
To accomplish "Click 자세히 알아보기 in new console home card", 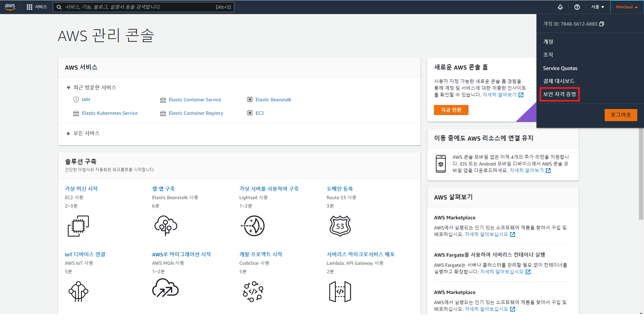I will tap(499, 95).
